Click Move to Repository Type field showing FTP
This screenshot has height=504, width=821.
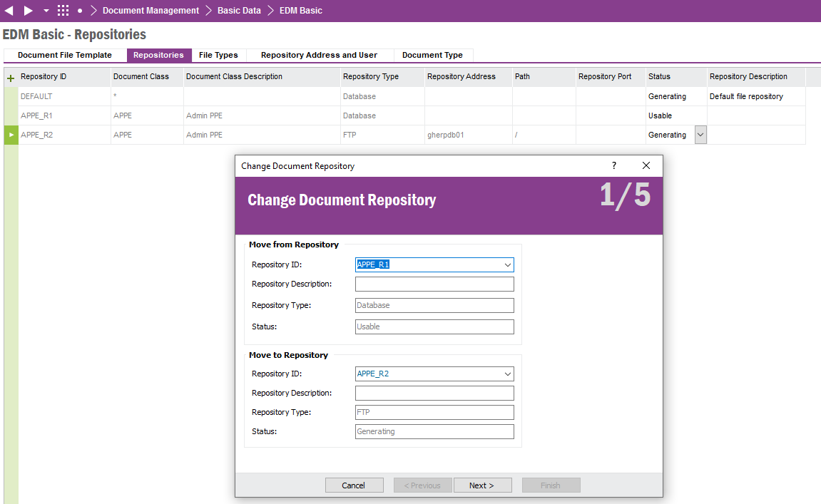coord(434,413)
